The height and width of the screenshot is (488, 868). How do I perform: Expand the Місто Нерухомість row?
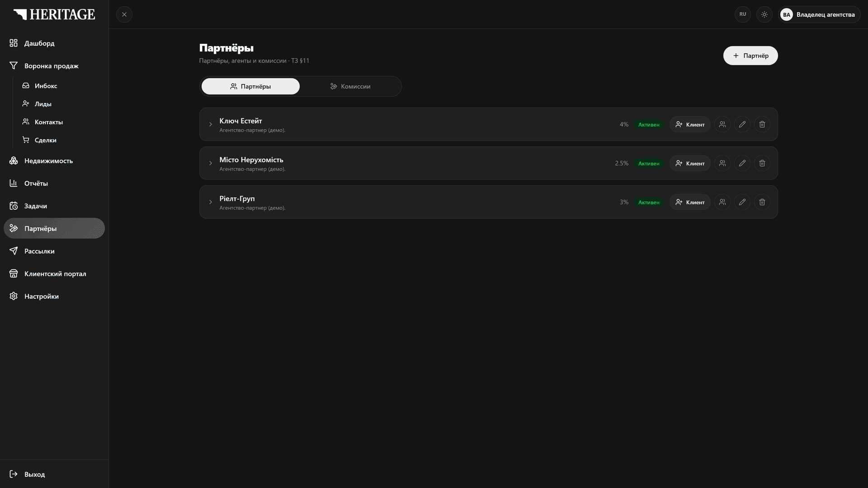[x=210, y=163]
